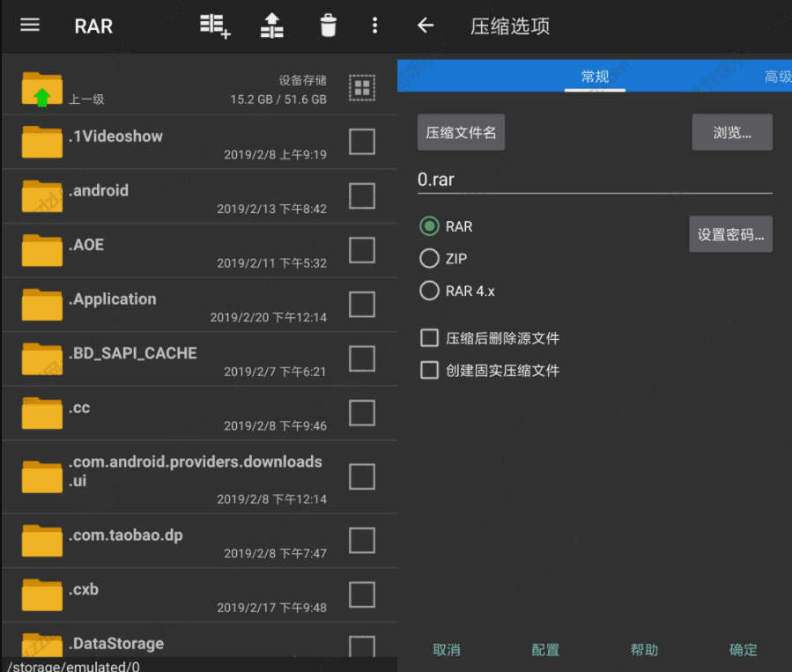Click the add-to-archive toolbar icon
The height and width of the screenshot is (672, 792).
point(215,26)
